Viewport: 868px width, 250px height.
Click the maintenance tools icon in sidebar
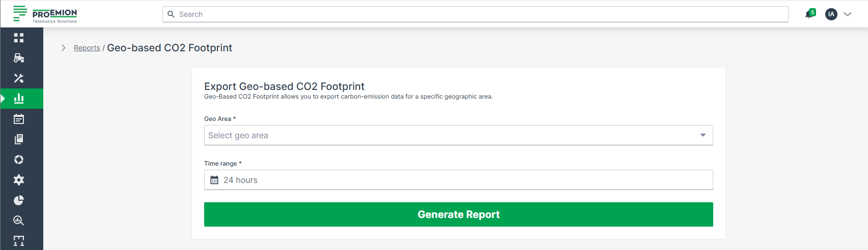(x=19, y=78)
